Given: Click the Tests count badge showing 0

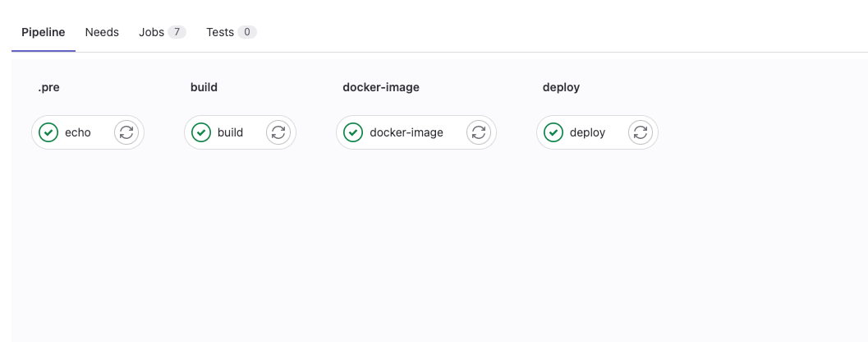Looking at the screenshot, I should (247, 32).
